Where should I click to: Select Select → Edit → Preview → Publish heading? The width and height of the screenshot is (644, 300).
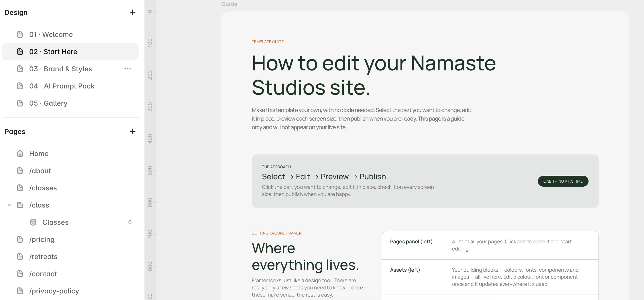pyautogui.click(x=324, y=177)
